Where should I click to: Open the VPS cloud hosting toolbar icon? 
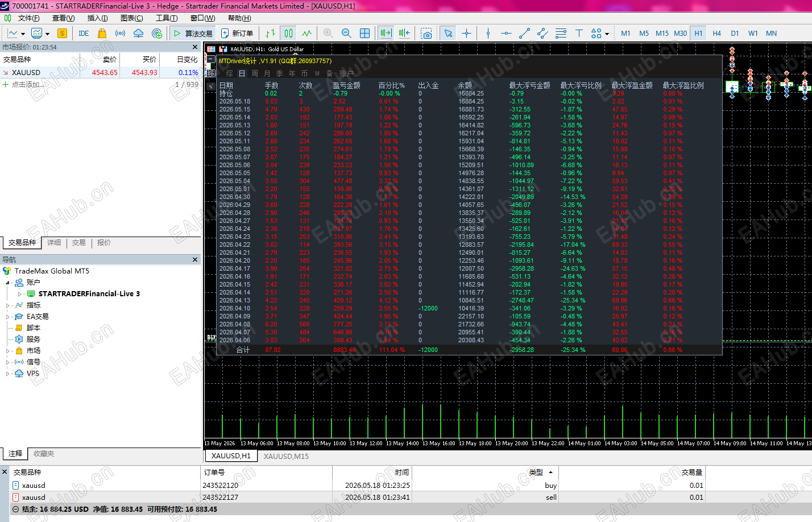[x=138, y=34]
